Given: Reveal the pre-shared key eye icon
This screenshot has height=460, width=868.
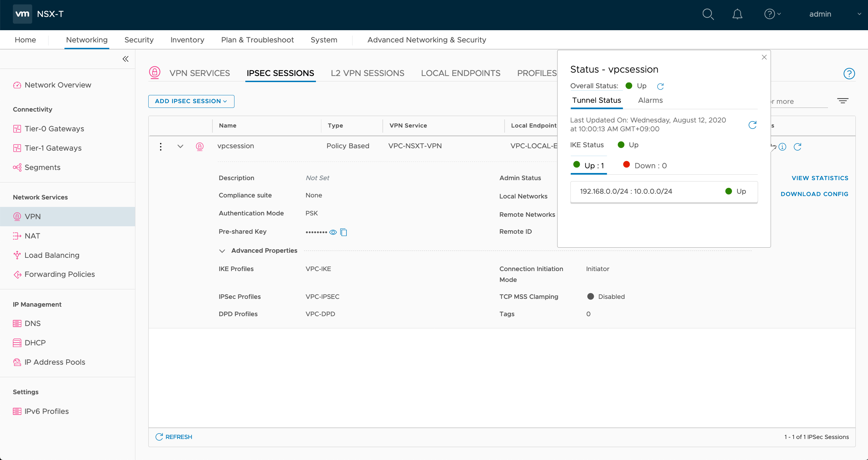Looking at the screenshot, I should (333, 232).
